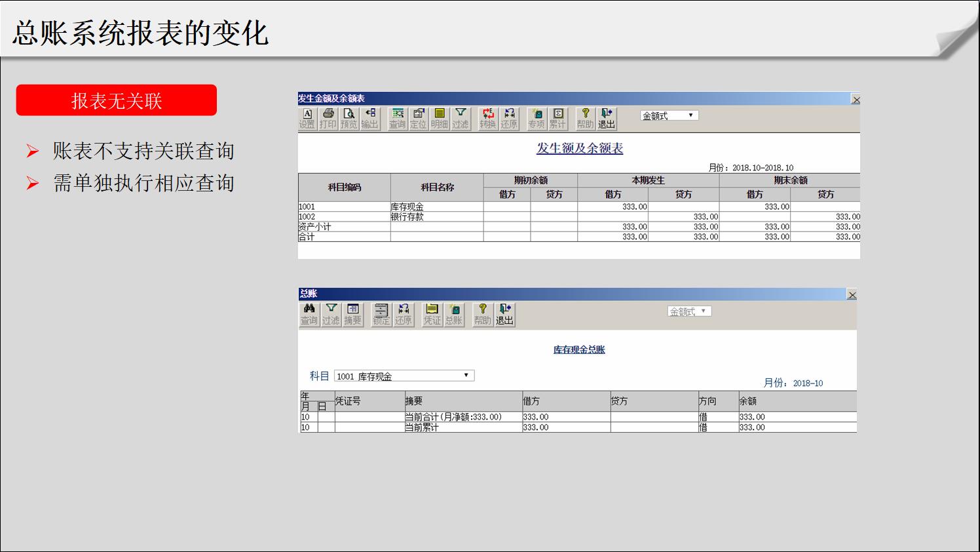
Task: Click 退出 (Exit) in the 总账 toolbar
Action: [504, 315]
